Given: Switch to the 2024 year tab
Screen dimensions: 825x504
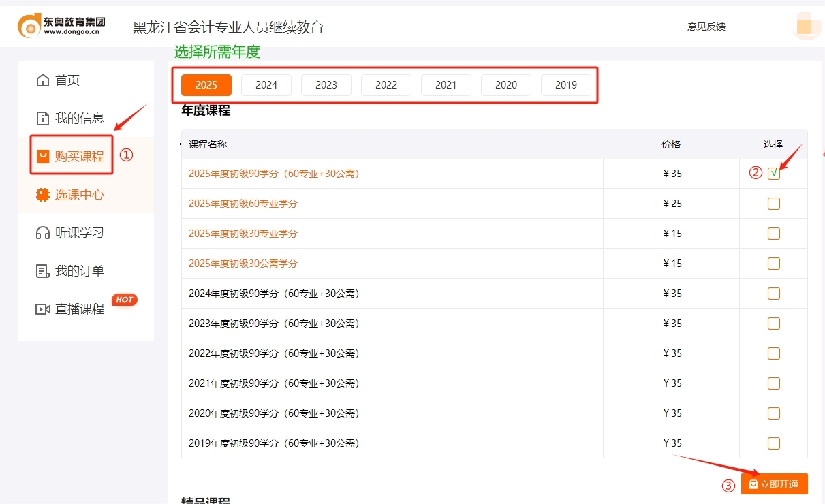Looking at the screenshot, I should coord(266,84).
